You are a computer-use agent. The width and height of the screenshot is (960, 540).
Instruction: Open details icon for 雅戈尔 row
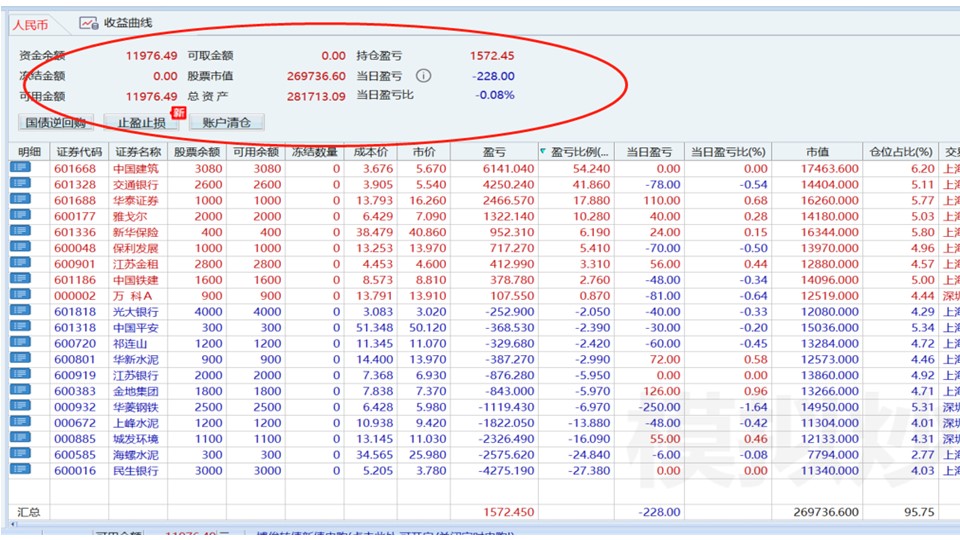[20, 215]
